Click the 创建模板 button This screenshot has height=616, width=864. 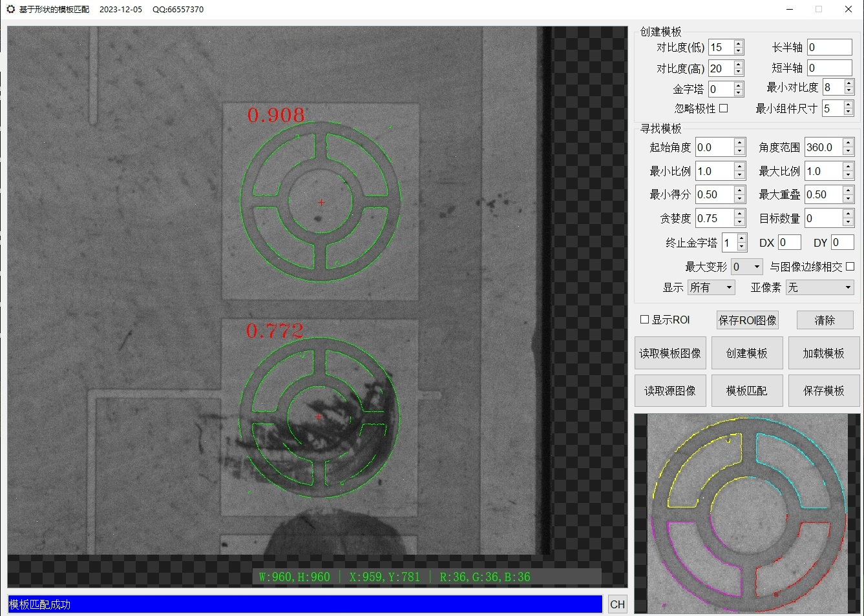(747, 353)
